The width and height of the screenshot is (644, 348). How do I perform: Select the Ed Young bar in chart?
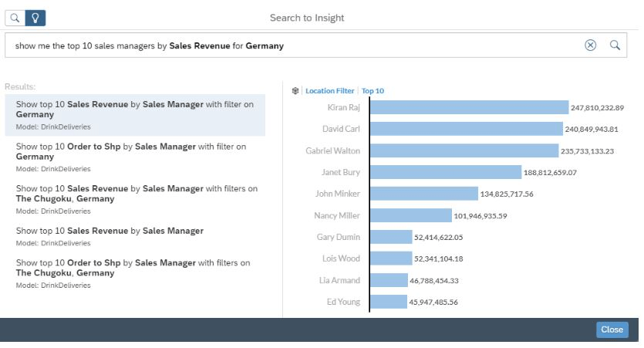click(x=389, y=302)
